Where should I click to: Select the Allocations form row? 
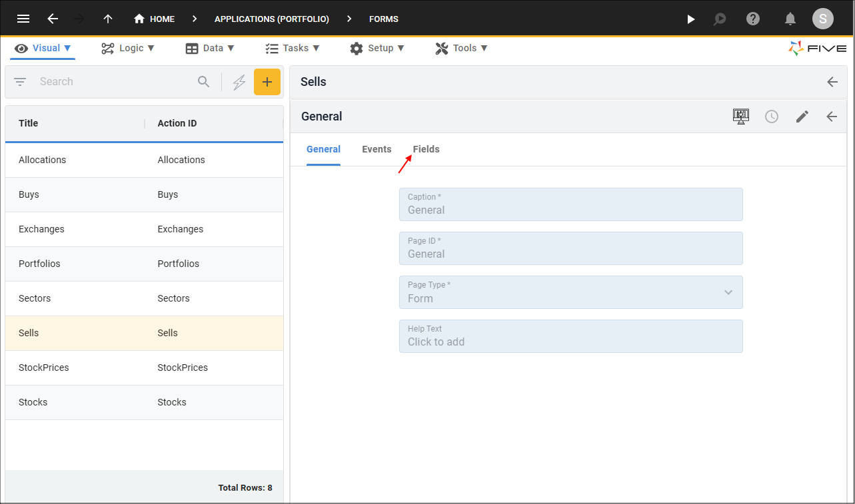(144, 160)
